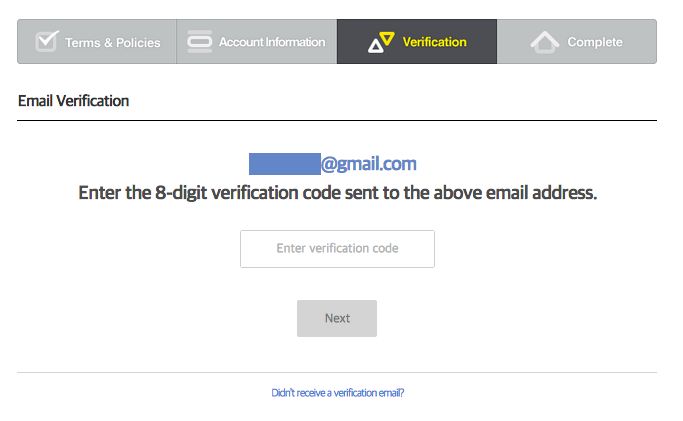Image resolution: width=683 pixels, height=421 pixels.
Task: Click the @gmail.com email address text
Action: (369, 164)
